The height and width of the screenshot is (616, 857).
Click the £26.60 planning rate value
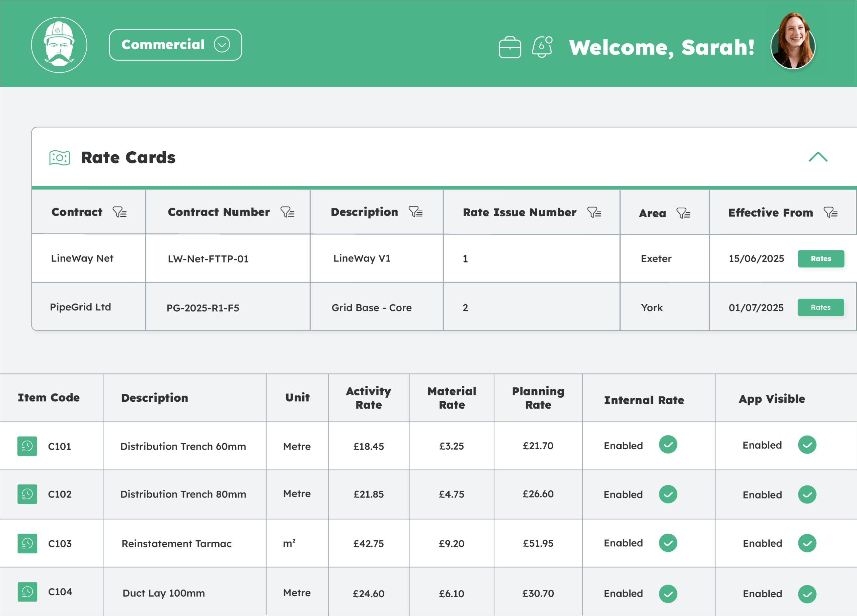pyautogui.click(x=538, y=494)
